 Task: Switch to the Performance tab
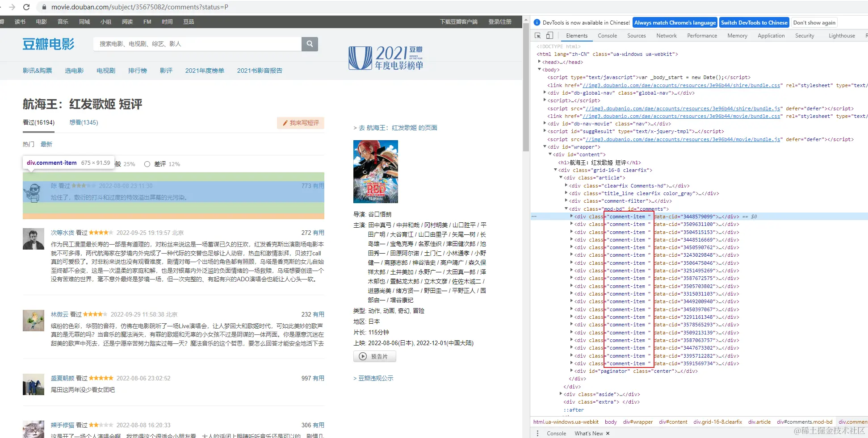point(702,36)
